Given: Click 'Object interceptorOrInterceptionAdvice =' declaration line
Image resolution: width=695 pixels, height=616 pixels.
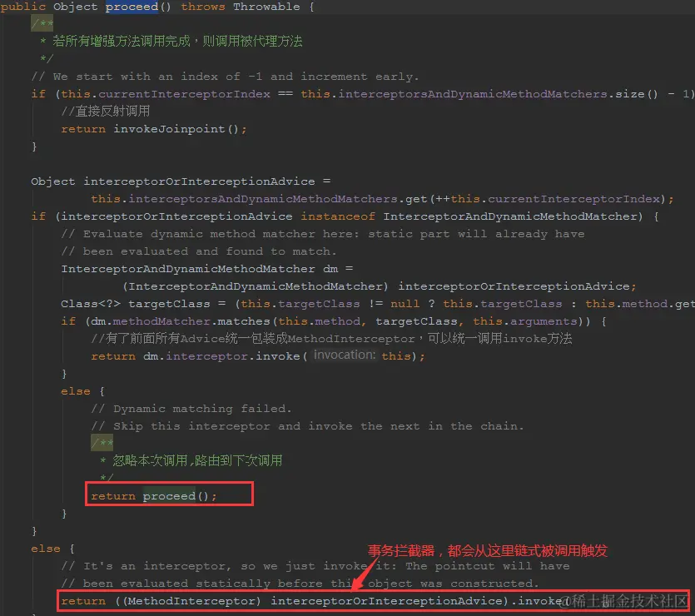Looking at the screenshot, I should (x=181, y=181).
